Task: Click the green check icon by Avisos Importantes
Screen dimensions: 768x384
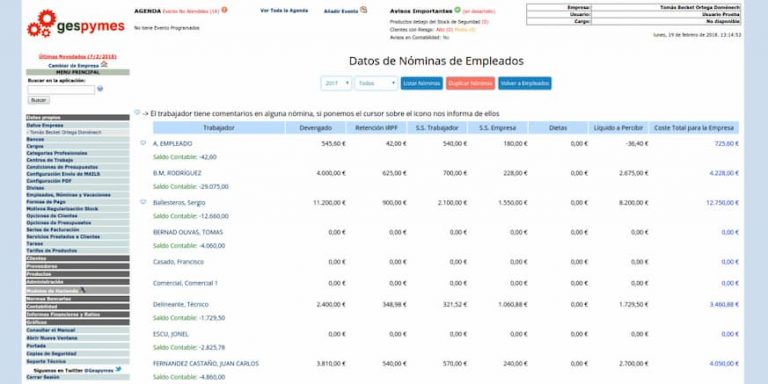Action: pyautogui.click(x=457, y=10)
